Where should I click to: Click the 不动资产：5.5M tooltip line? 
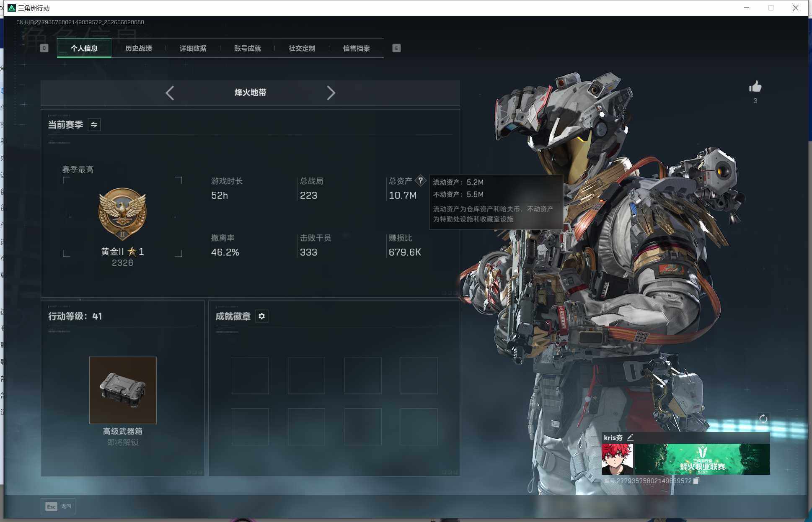(458, 194)
